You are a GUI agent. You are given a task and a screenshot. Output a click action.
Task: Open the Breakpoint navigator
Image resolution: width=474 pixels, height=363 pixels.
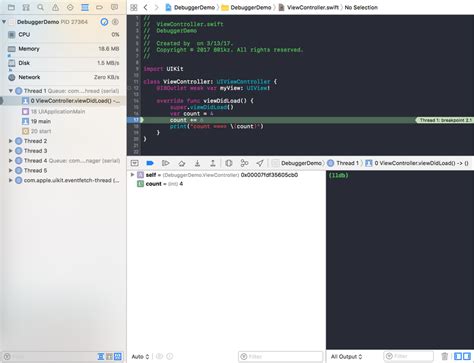(99, 7)
